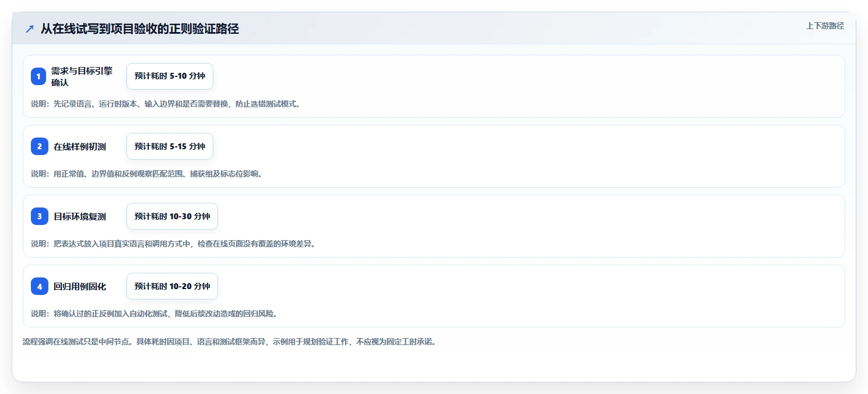Click the step 3 number badge
This screenshot has width=868, height=394.
tap(40, 216)
